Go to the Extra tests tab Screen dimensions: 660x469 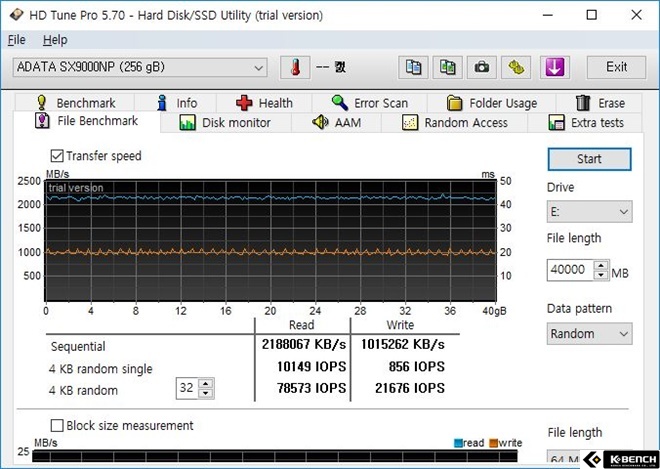point(585,123)
